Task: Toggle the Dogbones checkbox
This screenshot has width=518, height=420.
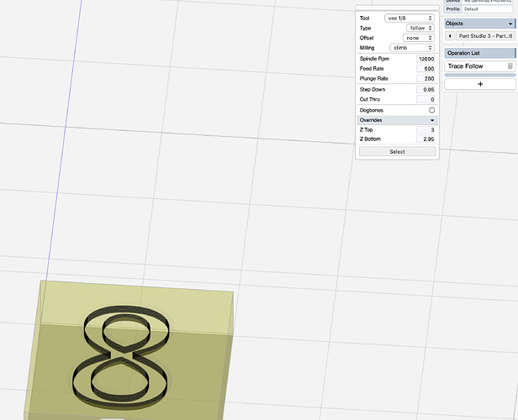Action: click(431, 110)
